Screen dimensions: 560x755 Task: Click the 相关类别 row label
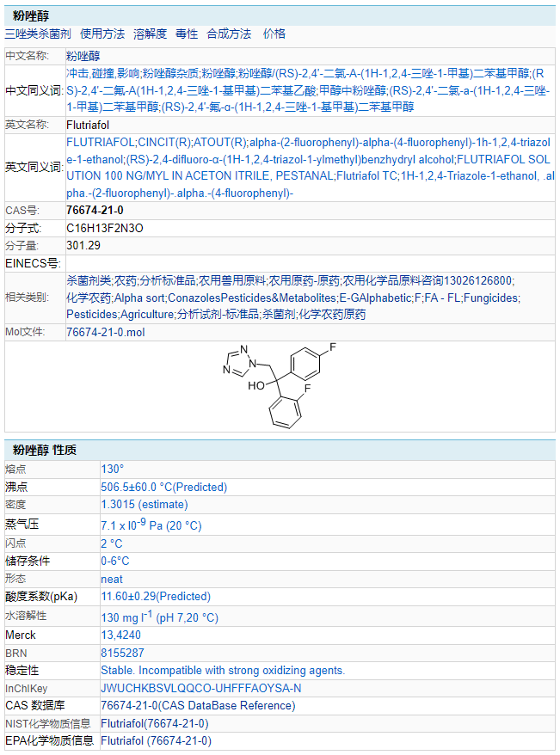tap(27, 298)
